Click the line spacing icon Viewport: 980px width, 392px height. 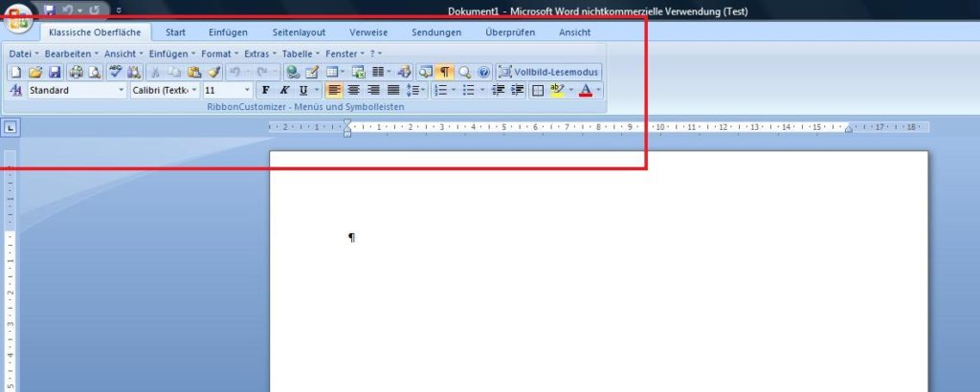pos(413,91)
